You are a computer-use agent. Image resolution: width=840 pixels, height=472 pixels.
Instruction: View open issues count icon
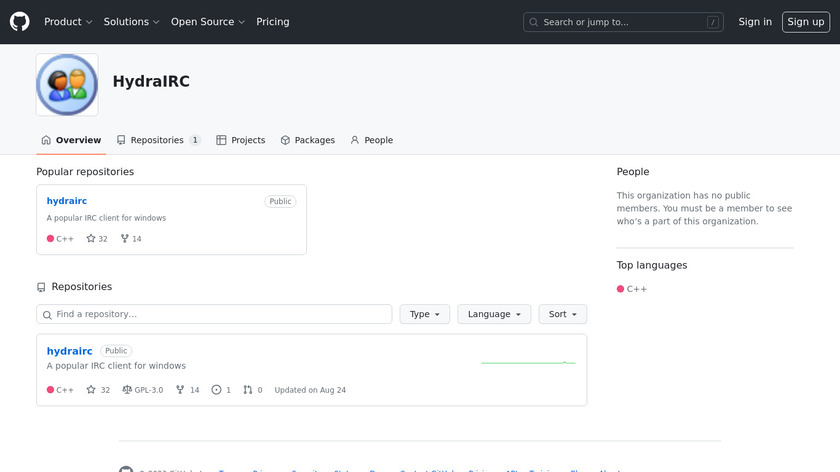pos(216,390)
